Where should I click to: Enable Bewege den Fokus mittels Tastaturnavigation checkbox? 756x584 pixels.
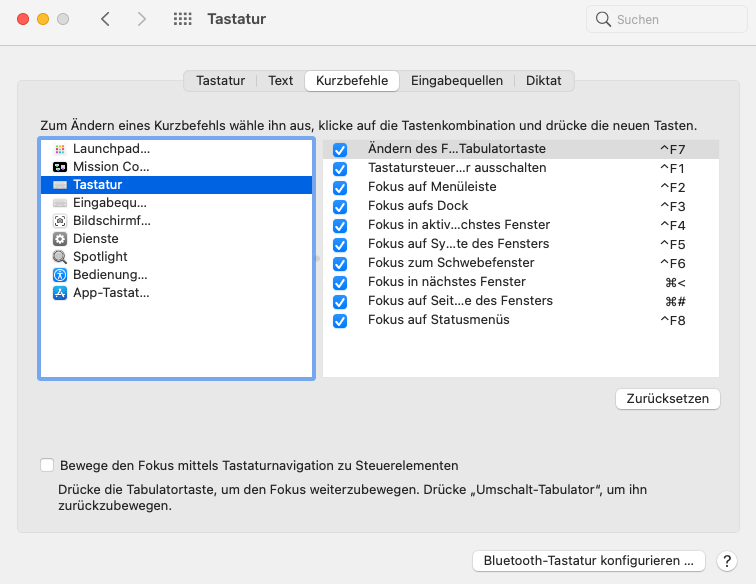coord(47,465)
